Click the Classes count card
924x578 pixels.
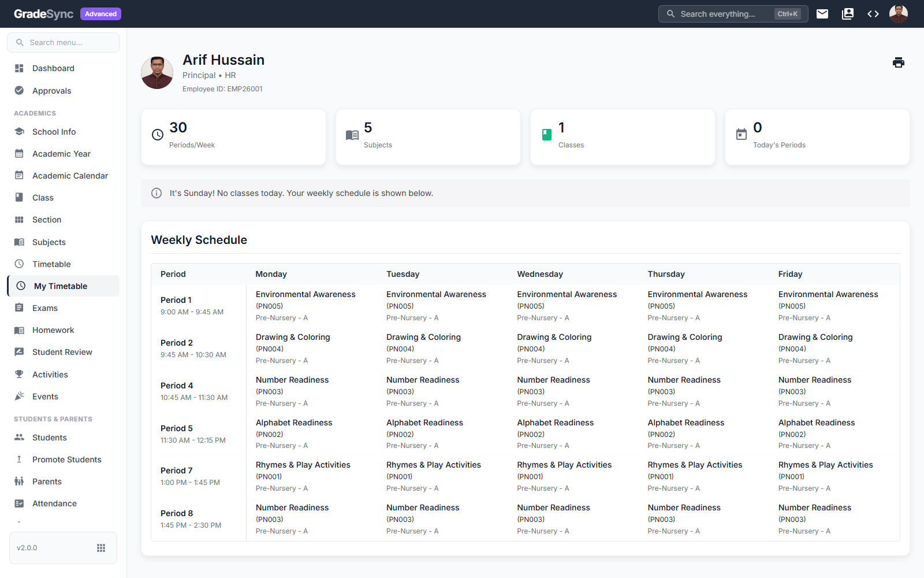623,137
